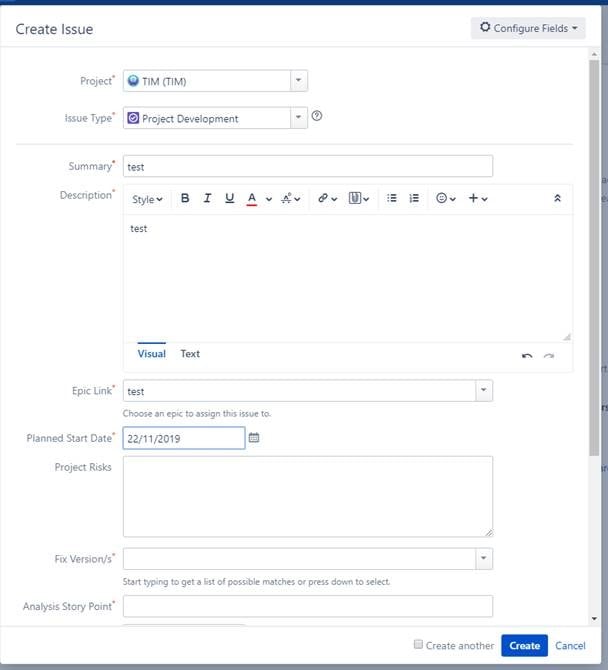Focus the Analysis Story Point field
This screenshot has width=608, height=670.
coord(308,606)
